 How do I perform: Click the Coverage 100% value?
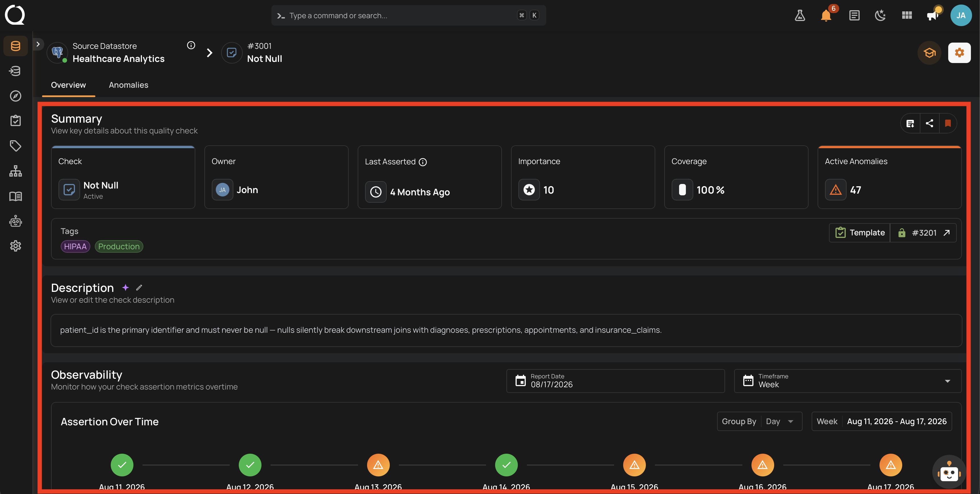(710, 190)
